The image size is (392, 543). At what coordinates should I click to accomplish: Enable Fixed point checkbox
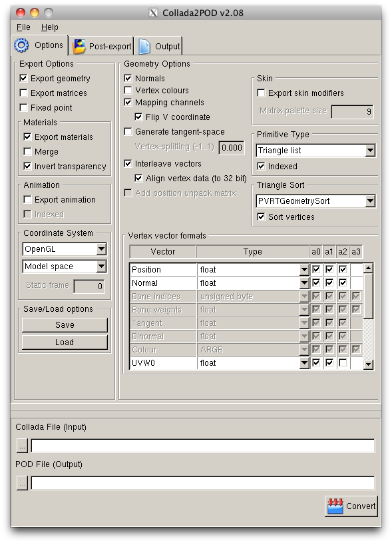23,108
